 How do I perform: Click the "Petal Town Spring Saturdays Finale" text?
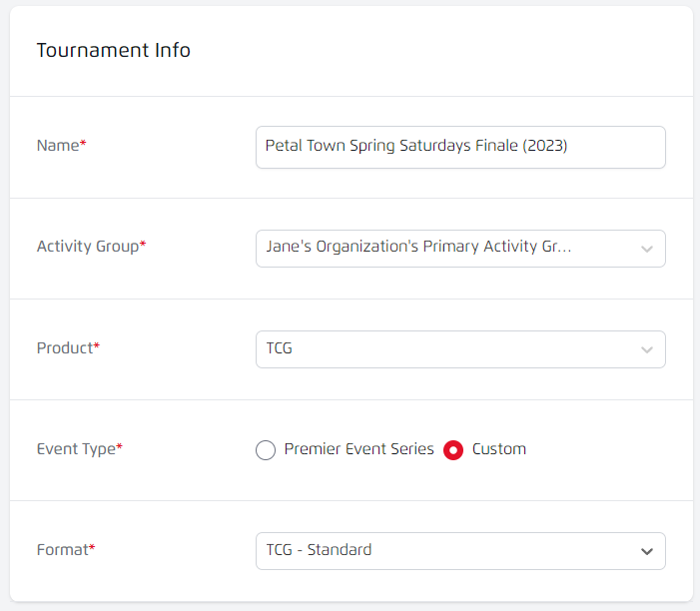(x=415, y=146)
